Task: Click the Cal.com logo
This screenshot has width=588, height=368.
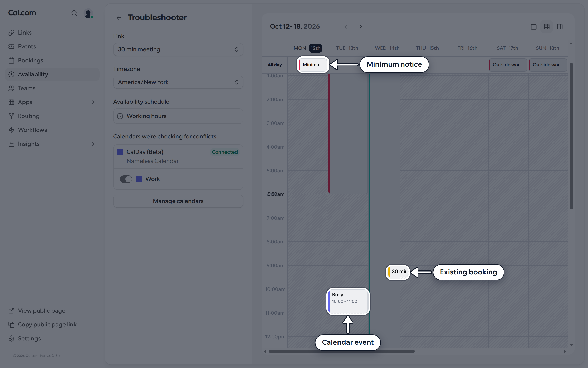Action: click(22, 13)
